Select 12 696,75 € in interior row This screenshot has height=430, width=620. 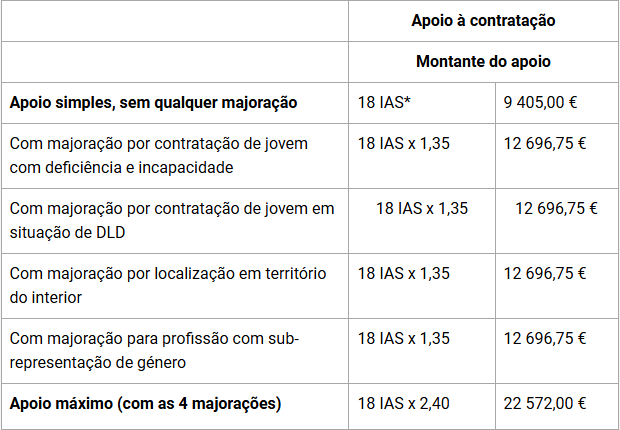click(x=544, y=273)
